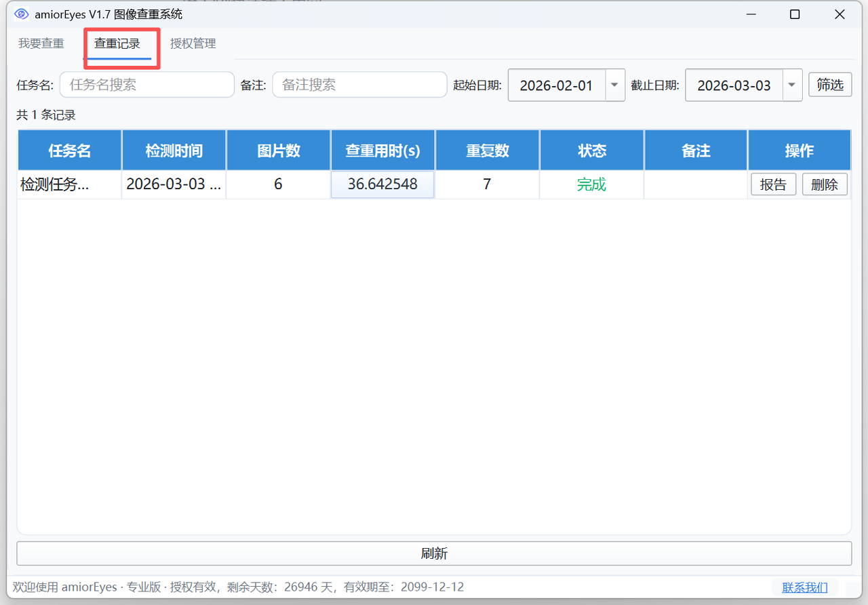
Task: Select the 查重用时 value 36.642548
Action: tap(382, 184)
